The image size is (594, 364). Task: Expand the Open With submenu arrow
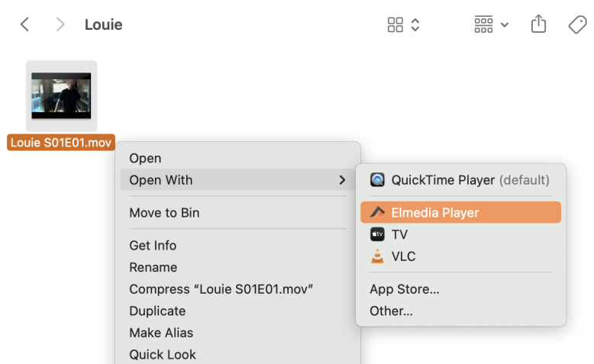click(x=341, y=180)
